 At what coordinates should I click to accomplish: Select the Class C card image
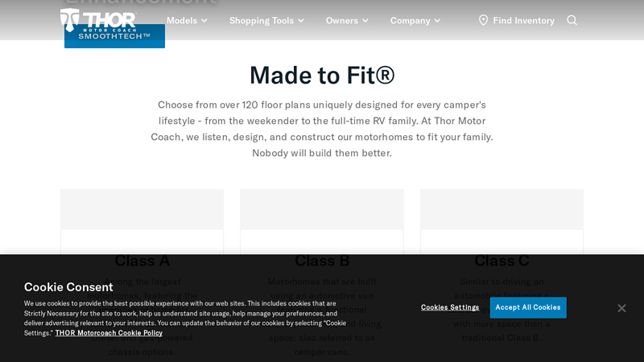pyautogui.click(x=502, y=209)
